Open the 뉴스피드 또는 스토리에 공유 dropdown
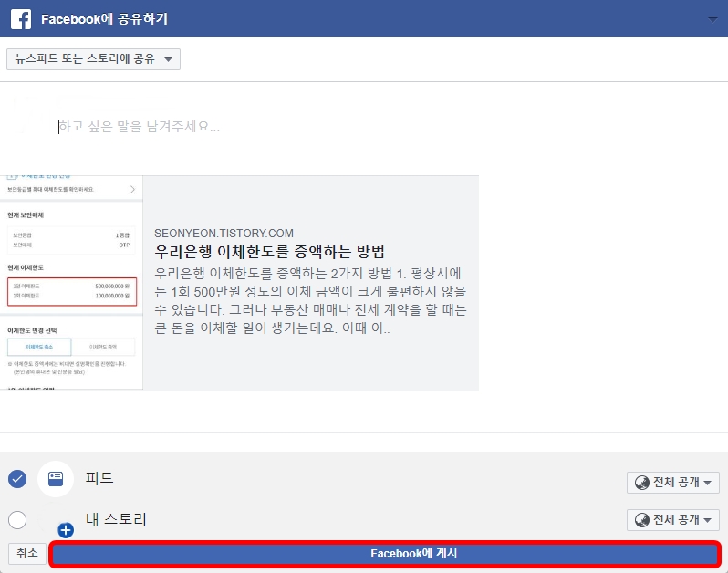 point(93,59)
